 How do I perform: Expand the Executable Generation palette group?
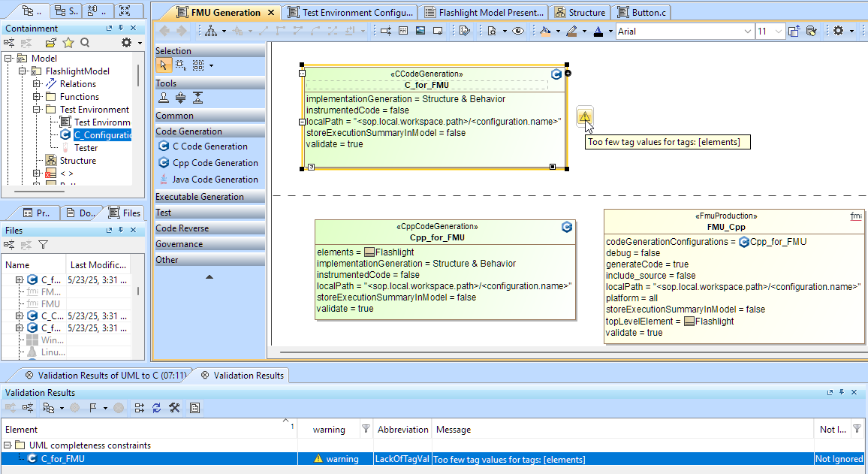tap(200, 197)
